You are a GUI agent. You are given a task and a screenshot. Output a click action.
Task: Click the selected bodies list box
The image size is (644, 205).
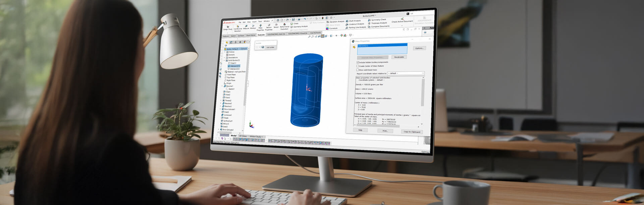tap(382, 49)
